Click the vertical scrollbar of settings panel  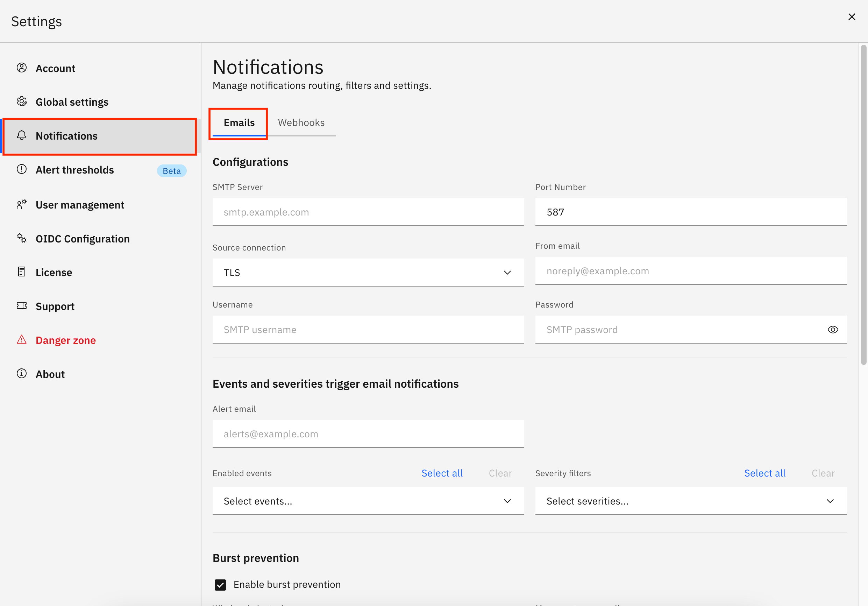point(863,205)
